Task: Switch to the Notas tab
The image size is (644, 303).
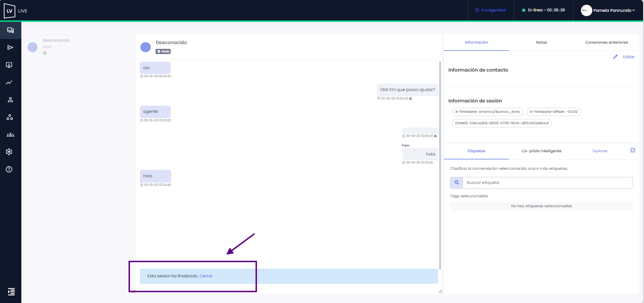Action: click(x=542, y=42)
